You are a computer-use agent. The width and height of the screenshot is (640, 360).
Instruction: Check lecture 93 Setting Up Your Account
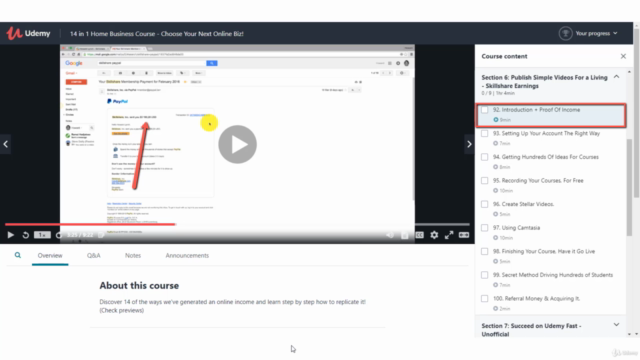tap(484, 133)
